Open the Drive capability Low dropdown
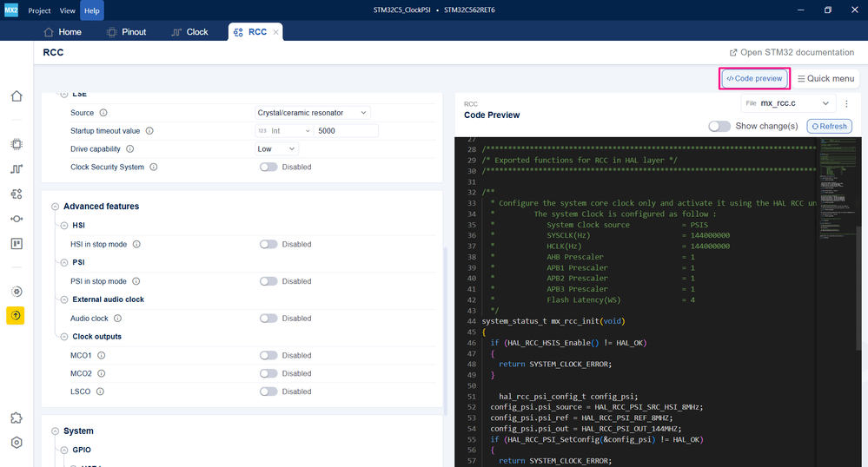 276,148
